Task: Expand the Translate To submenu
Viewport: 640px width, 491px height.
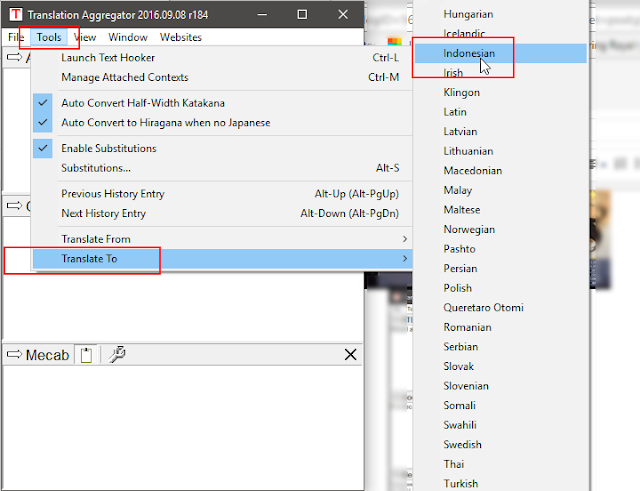Action: coord(222,258)
